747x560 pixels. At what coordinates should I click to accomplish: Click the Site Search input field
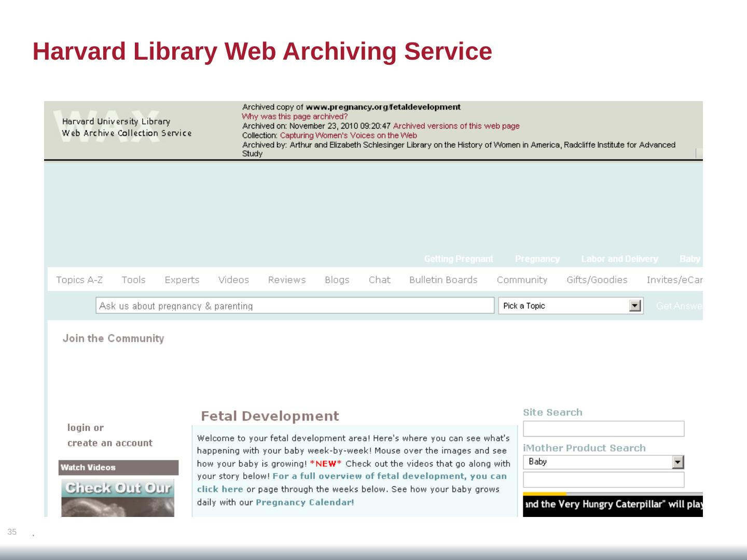click(x=603, y=429)
